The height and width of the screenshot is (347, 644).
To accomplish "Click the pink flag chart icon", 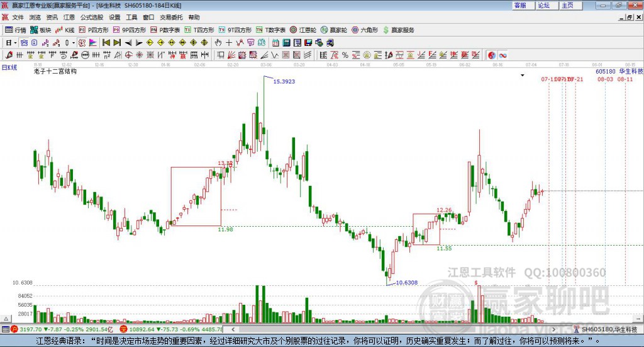I will (x=93, y=43).
